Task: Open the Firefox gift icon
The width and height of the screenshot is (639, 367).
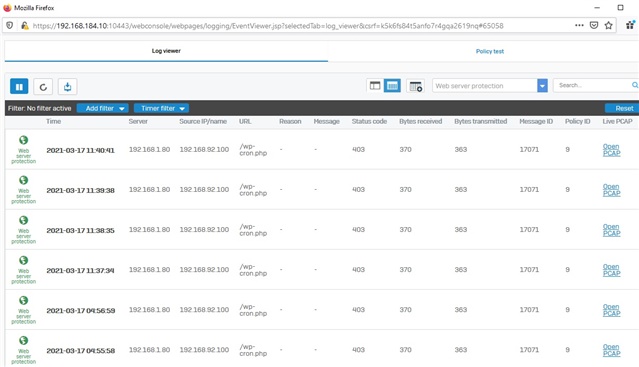Action: click(630, 25)
